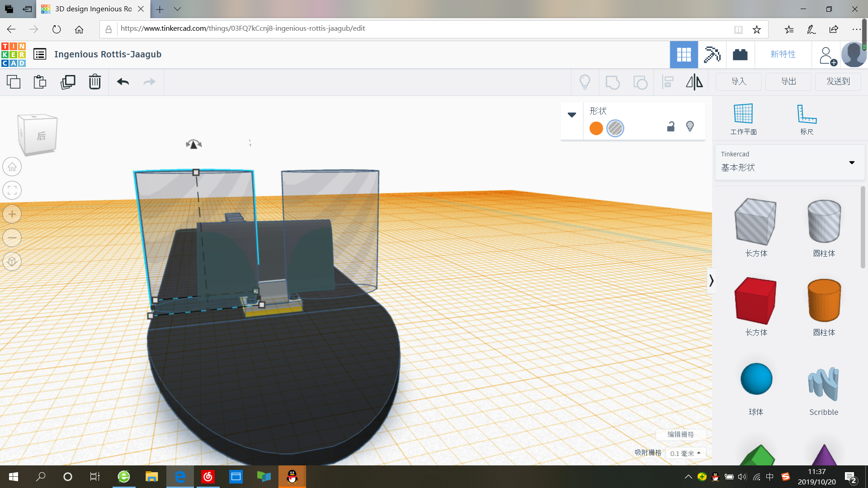The height and width of the screenshot is (488, 868).
Task: Zoom out the viewport
Action: pos(12,238)
